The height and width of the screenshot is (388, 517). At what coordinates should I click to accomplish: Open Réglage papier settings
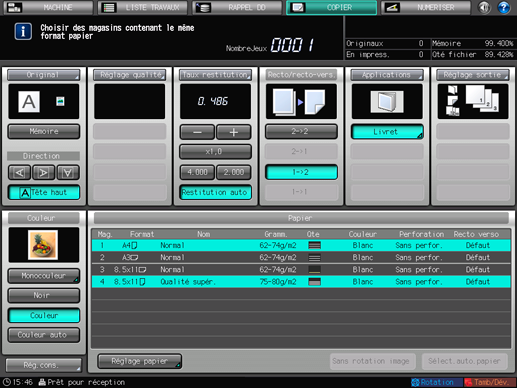[x=140, y=361]
